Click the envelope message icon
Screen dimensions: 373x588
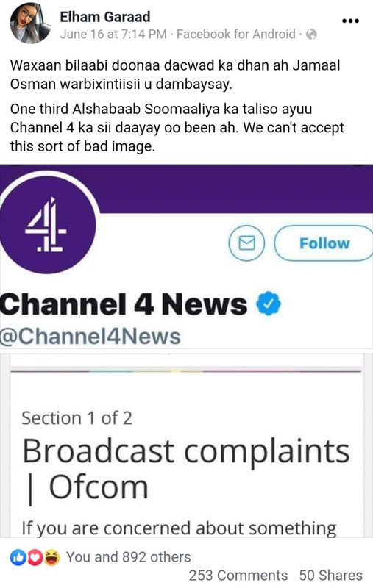click(247, 243)
